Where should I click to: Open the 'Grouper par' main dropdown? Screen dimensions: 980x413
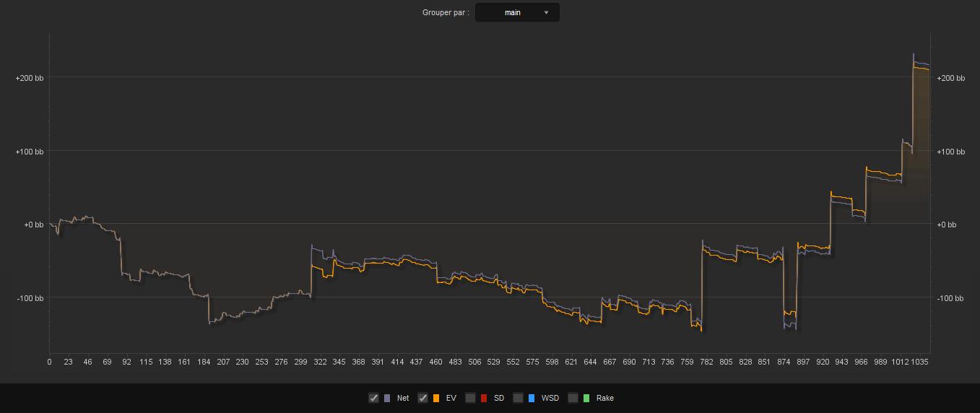(517, 12)
